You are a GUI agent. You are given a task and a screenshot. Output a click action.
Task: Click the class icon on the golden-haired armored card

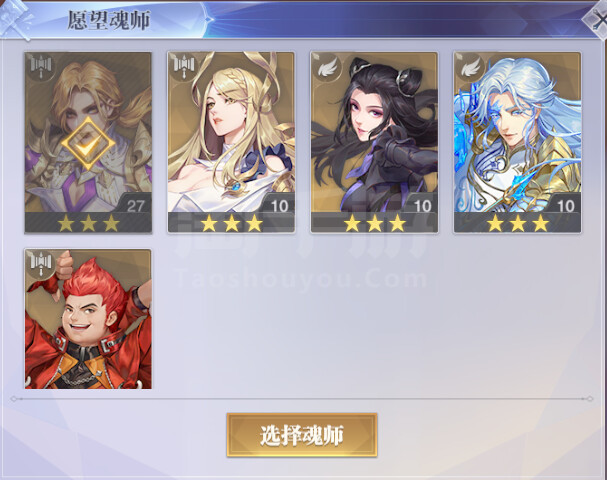pos(41,67)
